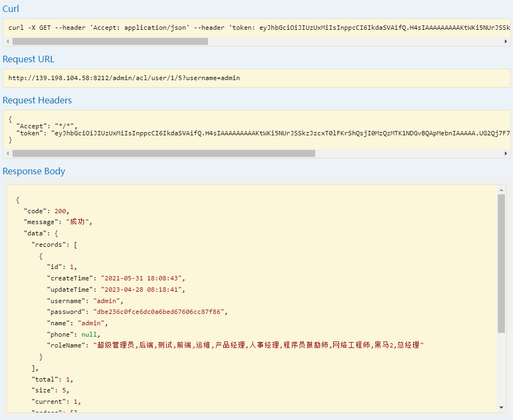The image size is (513, 420).
Task: Click the Curl horizontal scrollbar thumb
Action: tap(110, 42)
